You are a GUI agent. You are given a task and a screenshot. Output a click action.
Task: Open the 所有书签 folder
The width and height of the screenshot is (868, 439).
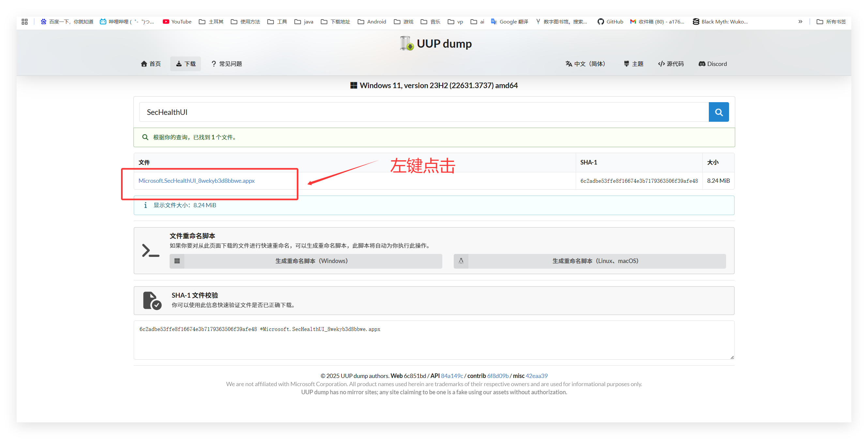point(831,22)
